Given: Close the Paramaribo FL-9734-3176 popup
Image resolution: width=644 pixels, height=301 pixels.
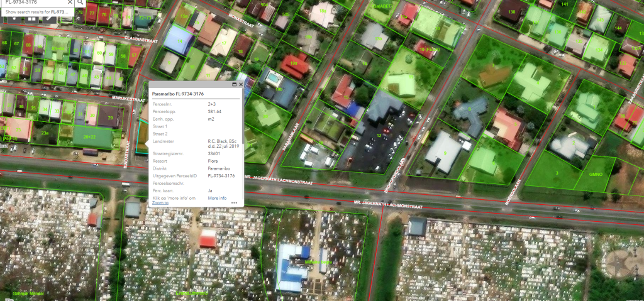Looking at the screenshot, I should [x=241, y=84].
